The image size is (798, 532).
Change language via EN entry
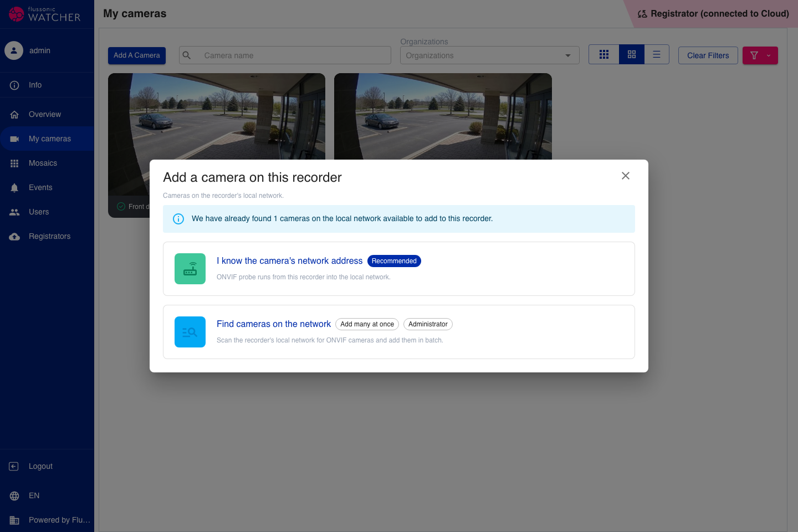coord(47,495)
